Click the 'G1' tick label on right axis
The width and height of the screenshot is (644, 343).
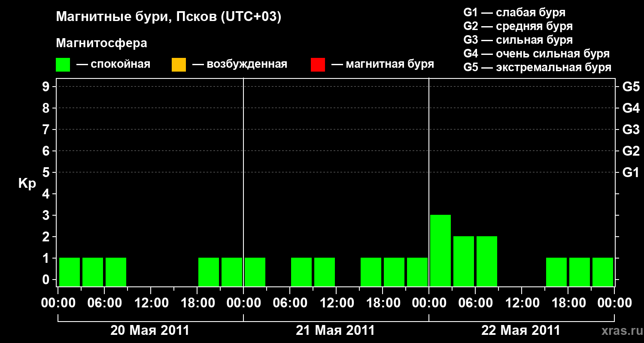(631, 172)
